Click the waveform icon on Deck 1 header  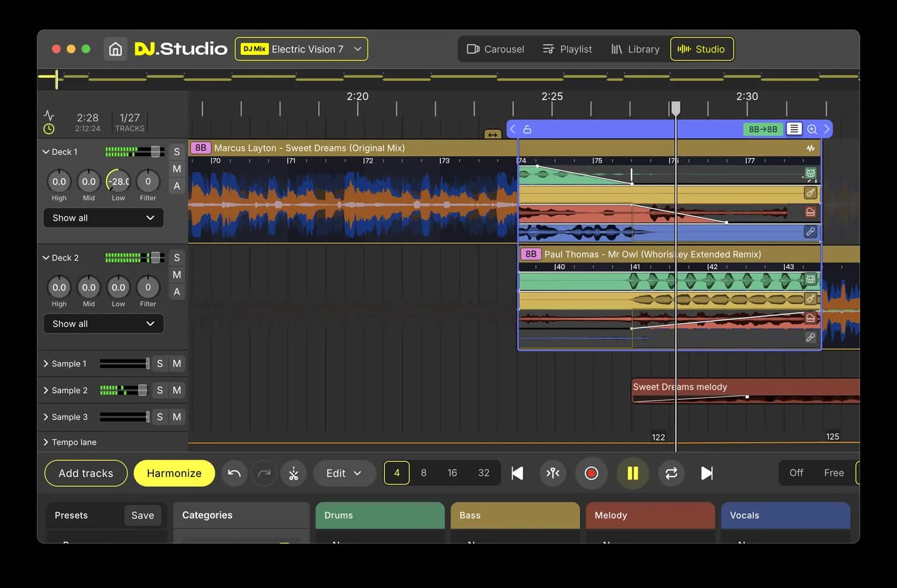pos(811,148)
